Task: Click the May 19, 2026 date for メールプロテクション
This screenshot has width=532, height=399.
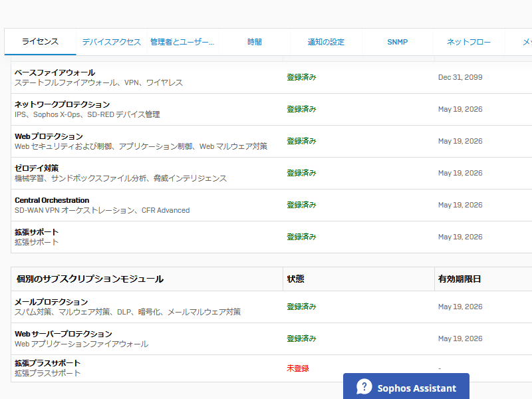Action: click(x=460, y=307)
